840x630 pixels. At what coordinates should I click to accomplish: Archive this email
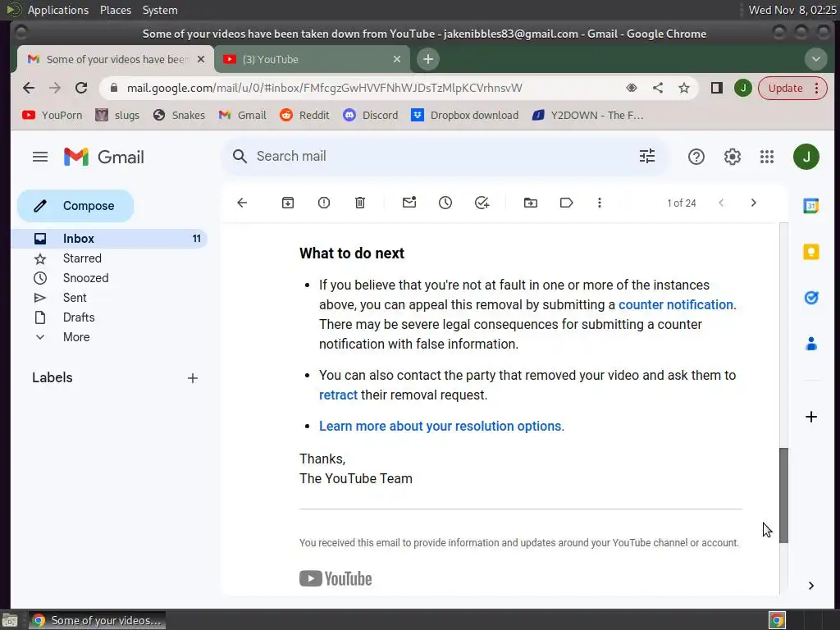288,203
